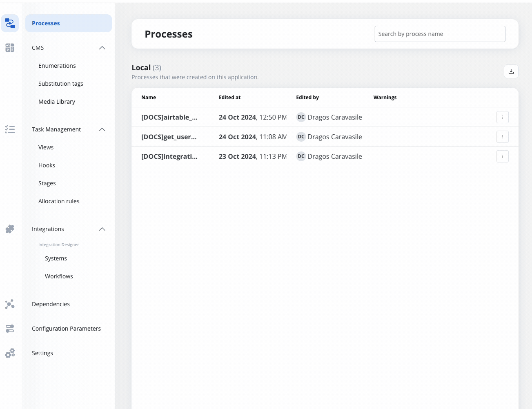Image resolution: width=532 pixels, height=409 pixels.
Task: Click the Task Management section label
Action: click(56, 129)
